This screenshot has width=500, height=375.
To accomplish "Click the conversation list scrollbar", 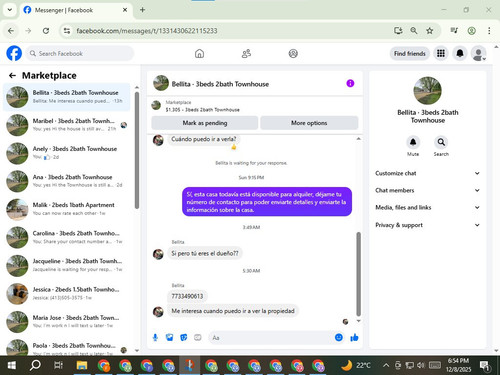I will pyautogui.click(x=137, y=150).
